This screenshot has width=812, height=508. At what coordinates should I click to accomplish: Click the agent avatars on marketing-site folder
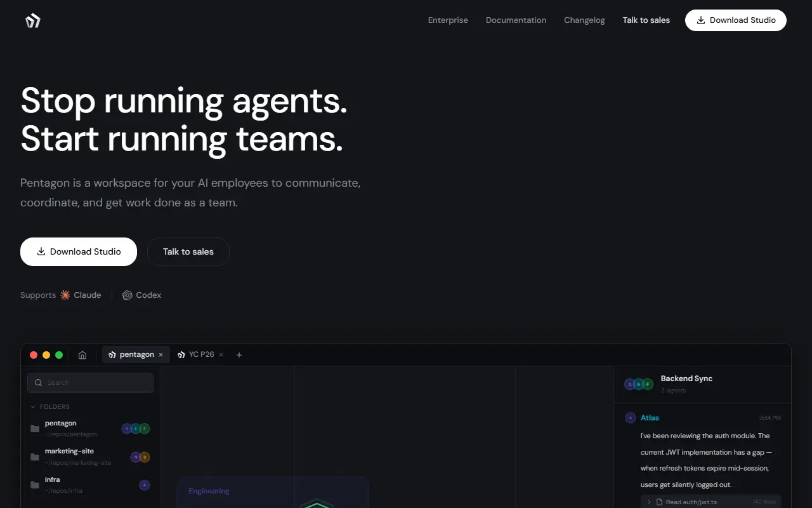pos(140,457)
